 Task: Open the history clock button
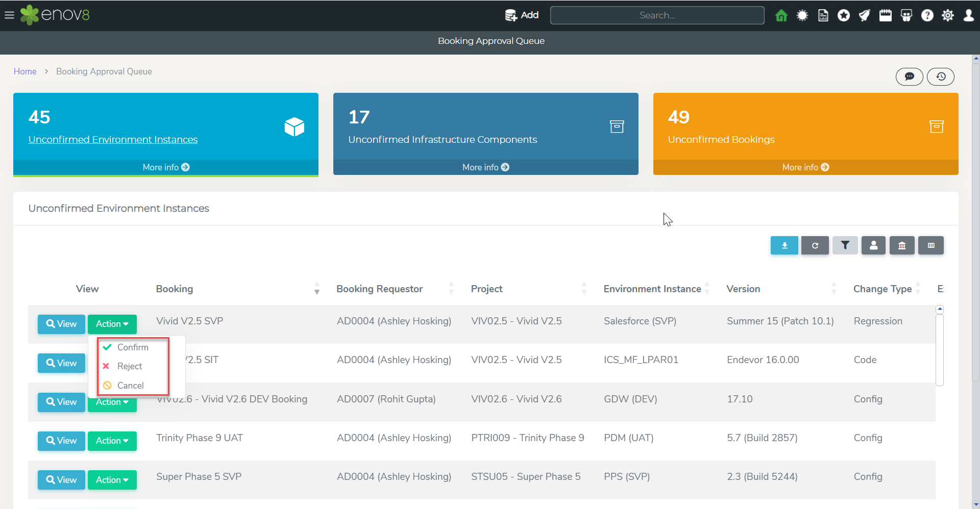tap(941, 77)
